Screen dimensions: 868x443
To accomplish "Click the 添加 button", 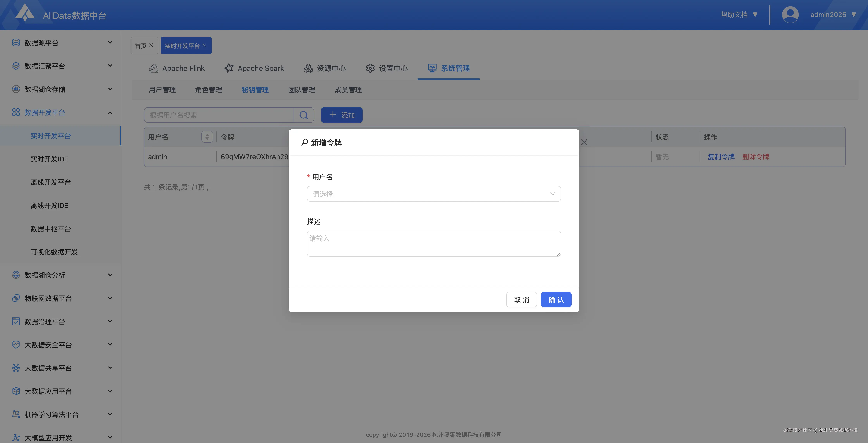I will pyautogui.click(x=341, y=115).
